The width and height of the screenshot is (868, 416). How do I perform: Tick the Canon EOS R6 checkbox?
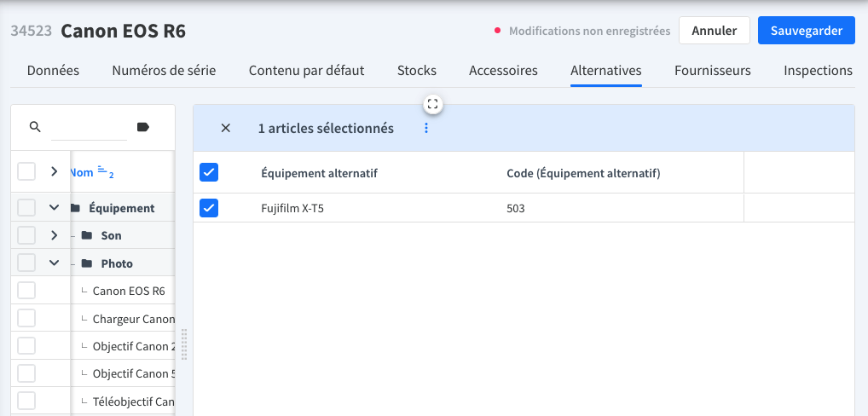click(26, 291)
